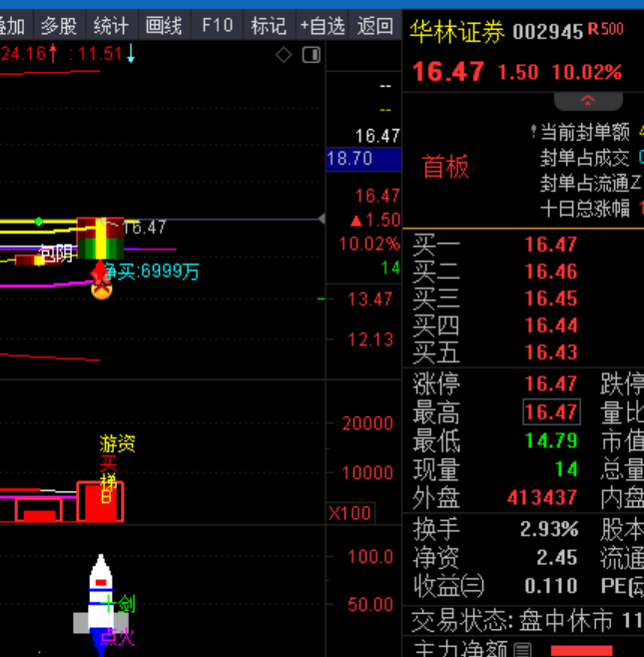The image size is (644, 657).
Task: Click the 游资 marker on volume chart
Action: (118, 443)
